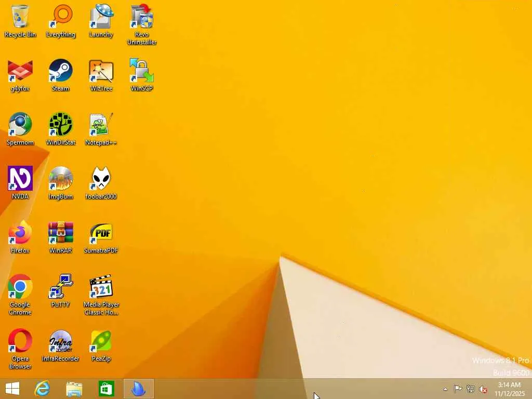Open the Windows Start button
The width and height of the screenshot is (532, 399).
(x=12, y=389)
